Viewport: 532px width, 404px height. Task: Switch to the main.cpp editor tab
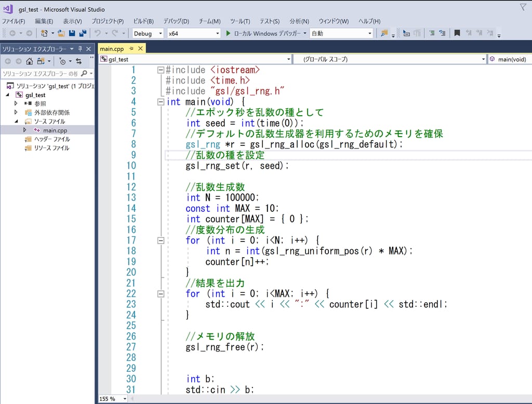[x=112, y=49]
